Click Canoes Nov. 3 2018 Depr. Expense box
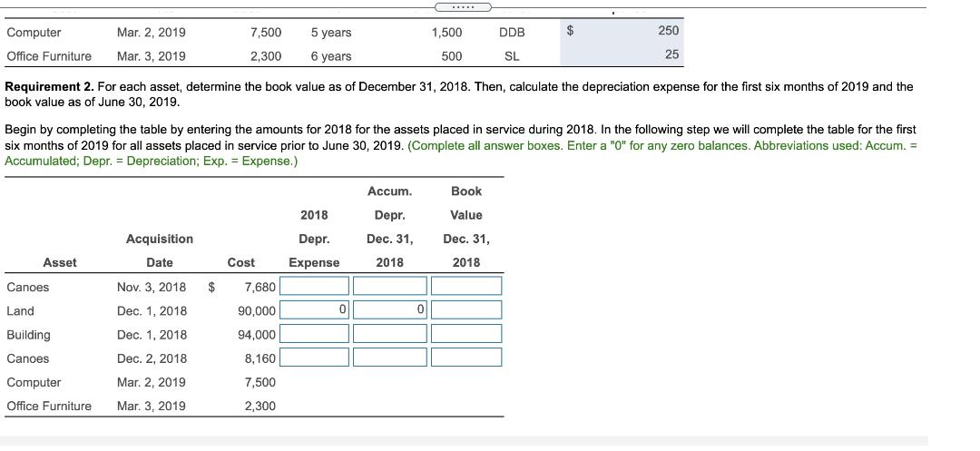The height and width of the screenshot is (451, 980). click(314, 287)
